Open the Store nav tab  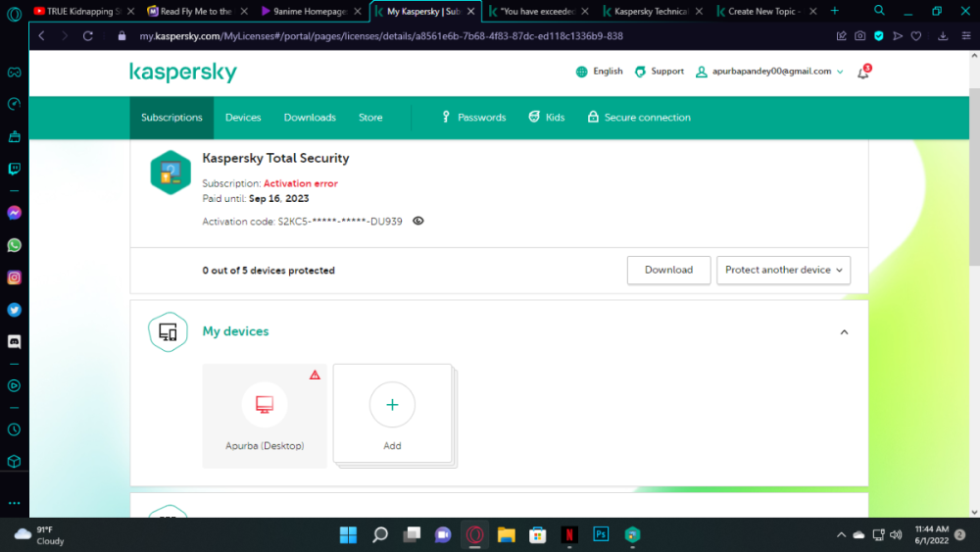(370, 118)
